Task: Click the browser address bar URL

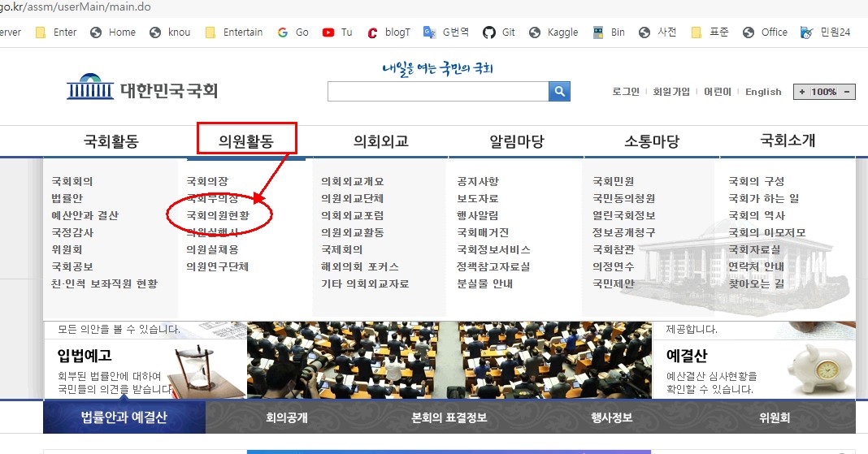Action: [x=76, y=7]
